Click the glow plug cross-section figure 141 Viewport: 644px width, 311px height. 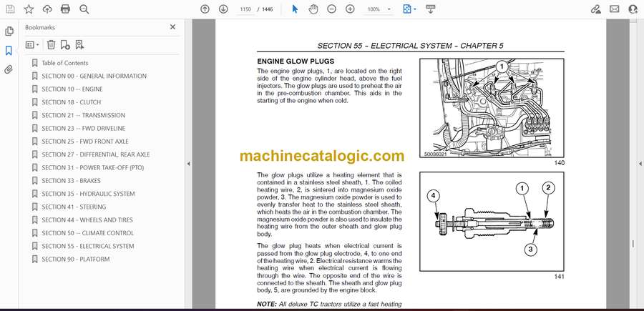coord(492,222)
